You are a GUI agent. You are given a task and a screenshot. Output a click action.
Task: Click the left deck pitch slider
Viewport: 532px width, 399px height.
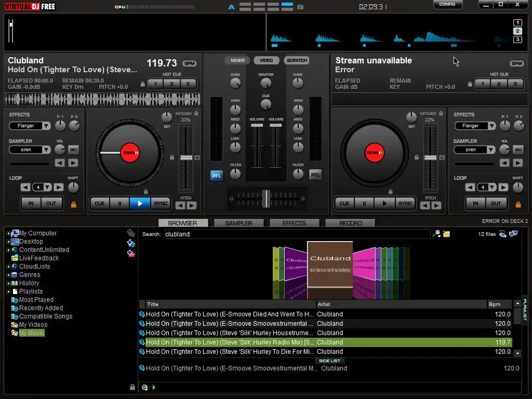(186, 158)
